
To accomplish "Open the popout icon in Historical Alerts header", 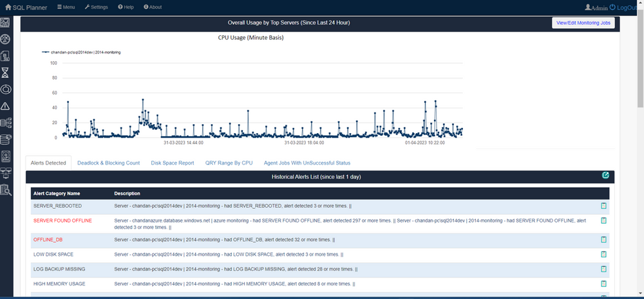I will (x=605, y=175).
